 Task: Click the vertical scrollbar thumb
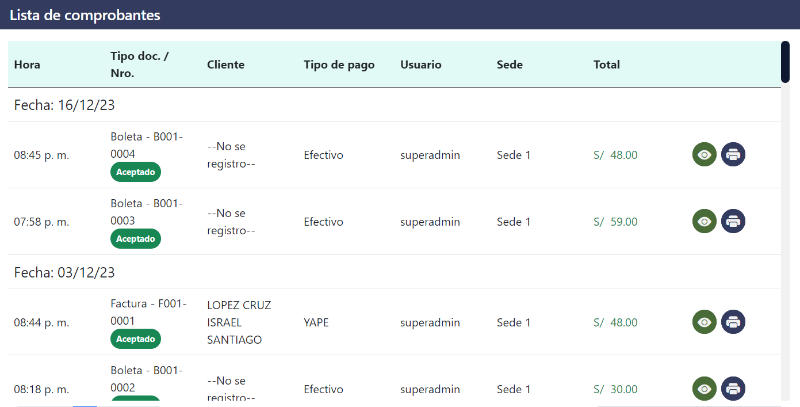point(785,62)
